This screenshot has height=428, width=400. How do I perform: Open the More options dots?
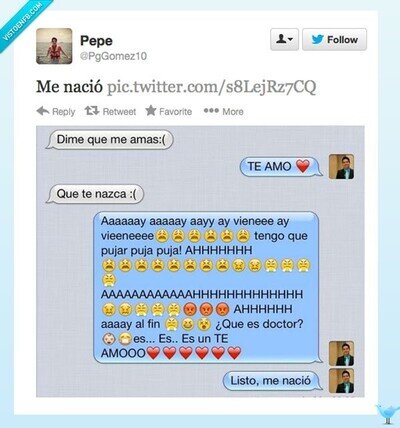[211, 110]
